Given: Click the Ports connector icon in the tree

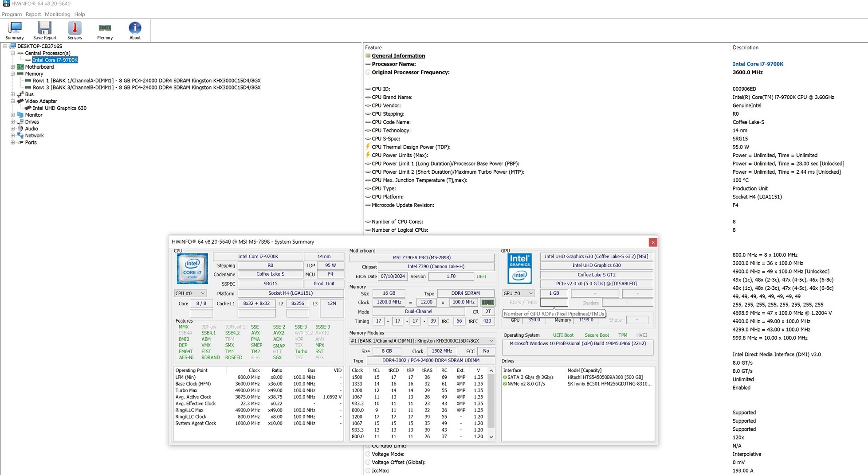Looking at the screenshot, I should click(20, 143).
